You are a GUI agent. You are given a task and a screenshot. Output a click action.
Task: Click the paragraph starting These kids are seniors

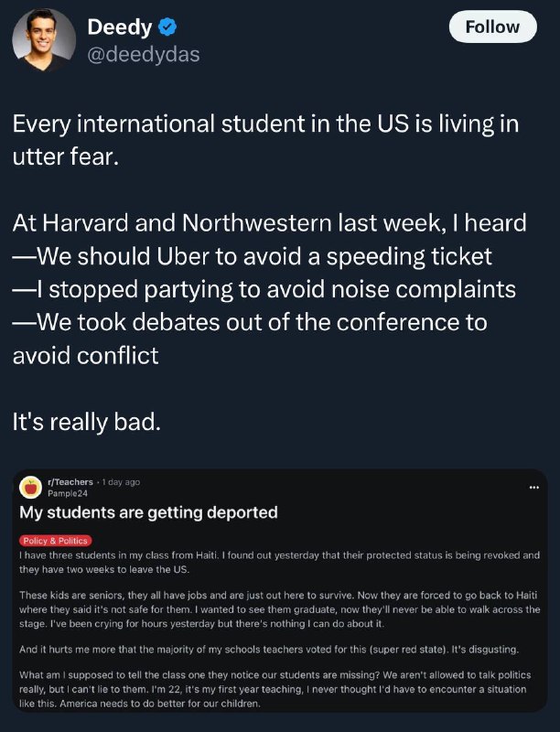[279, 609]
